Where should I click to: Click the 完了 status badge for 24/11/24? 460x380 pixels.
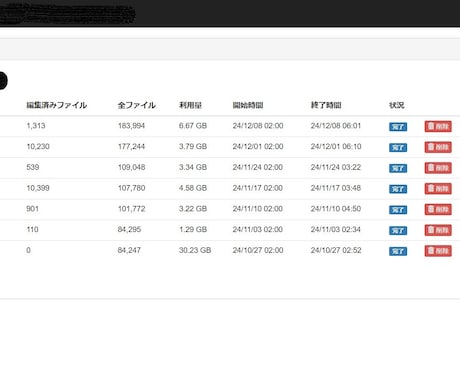398,168
